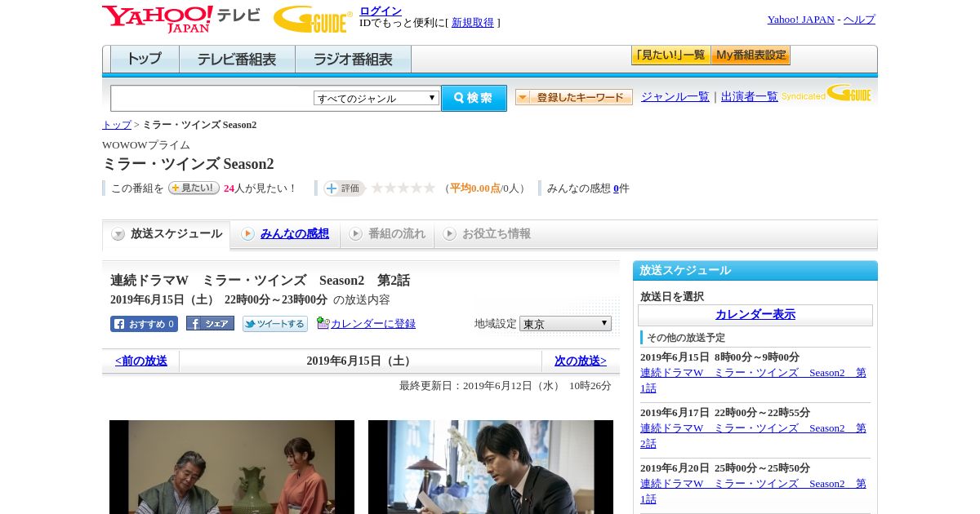Share on Facebook via シェア button
980x514 pixels.
[210, 324]
